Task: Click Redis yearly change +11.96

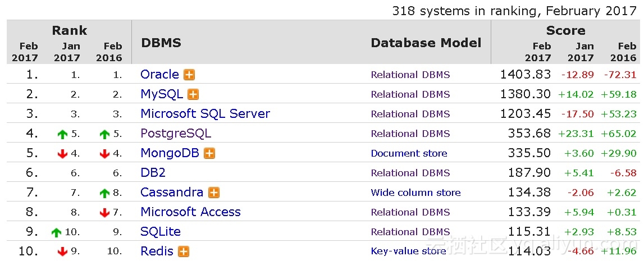Action: click(x=619, y=251)
